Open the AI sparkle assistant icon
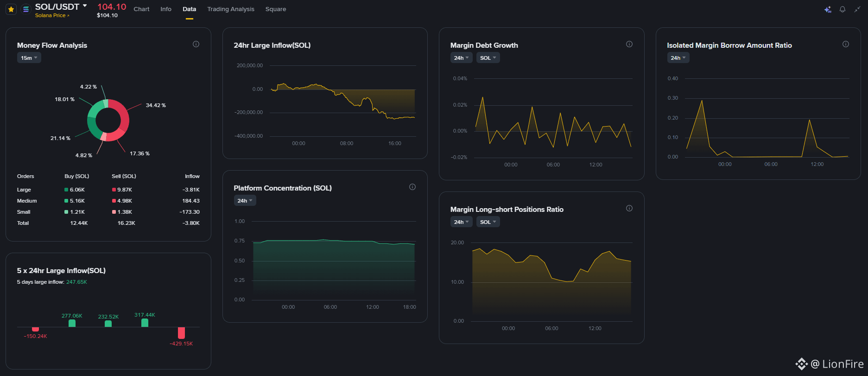 point(828,9)
